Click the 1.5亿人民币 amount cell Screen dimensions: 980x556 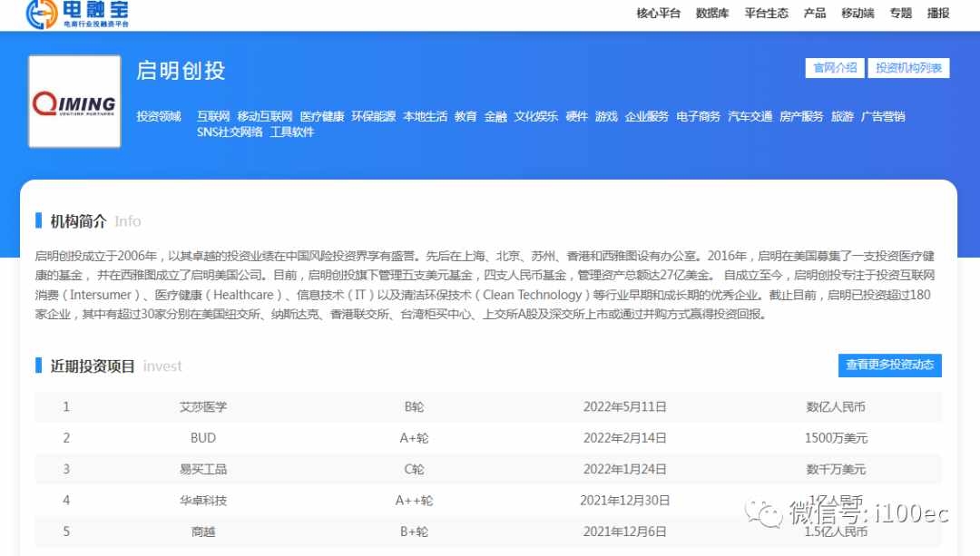pos(836,532)
